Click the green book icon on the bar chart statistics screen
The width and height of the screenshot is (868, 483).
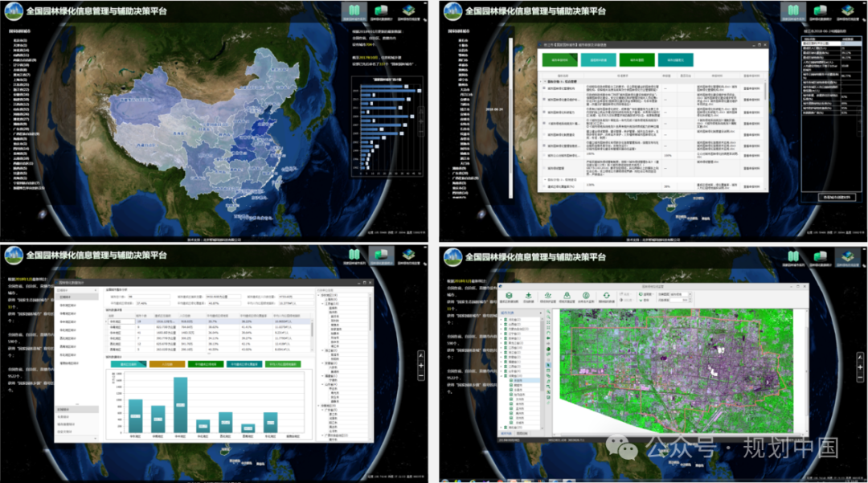pos(354,255)
